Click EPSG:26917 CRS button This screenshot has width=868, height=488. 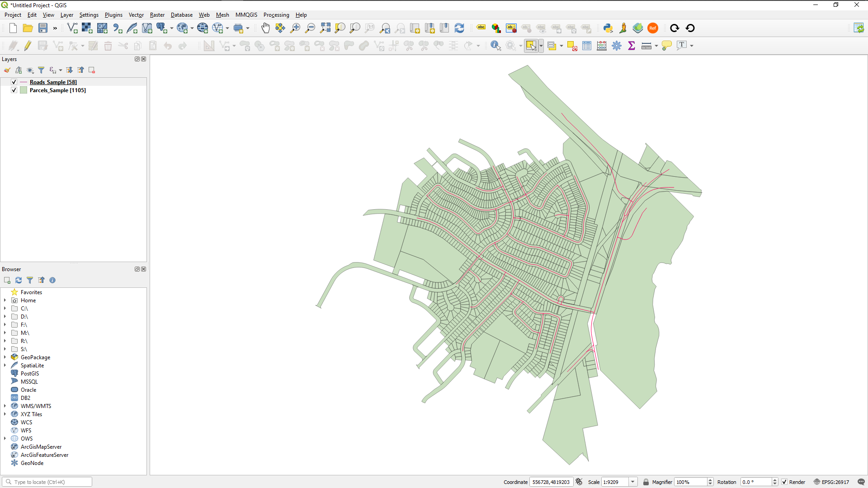(x=831, y=482)
